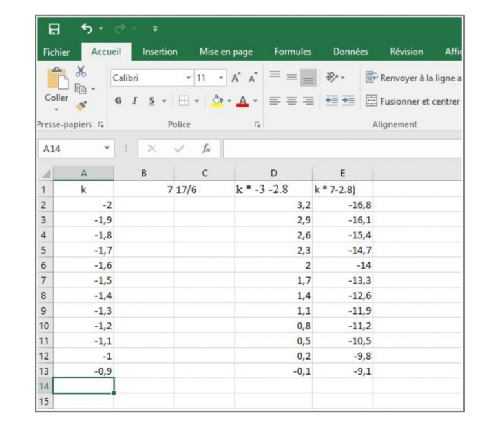Select cell D6 containing value 2
Screen dimensions: 504x425
point(273,265)
